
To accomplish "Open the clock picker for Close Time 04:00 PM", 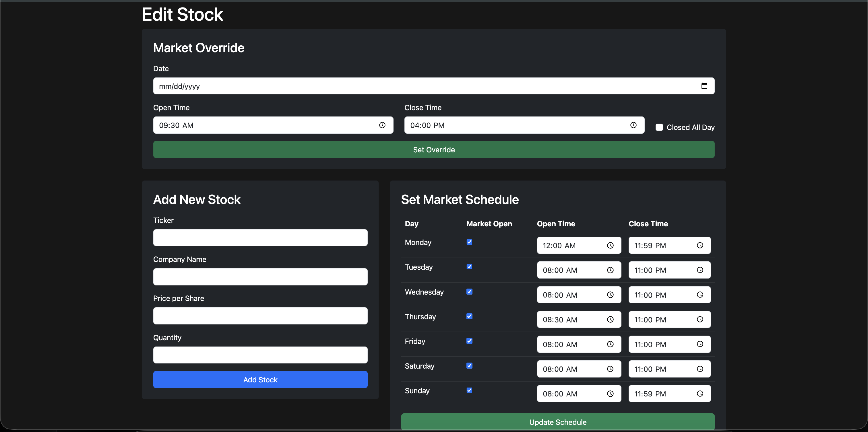I will (x=633, y=125).
